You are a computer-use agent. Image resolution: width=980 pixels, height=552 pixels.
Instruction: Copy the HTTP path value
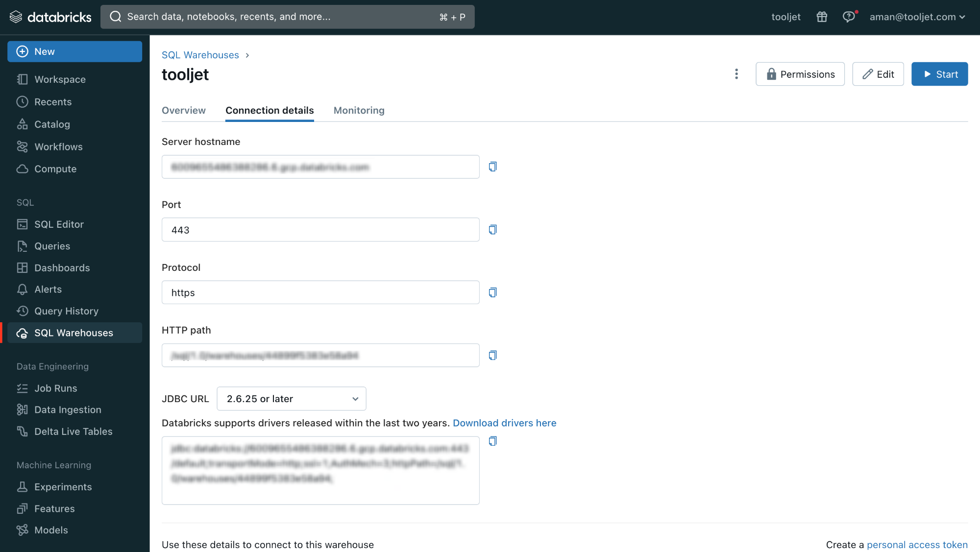pos(492,355)
